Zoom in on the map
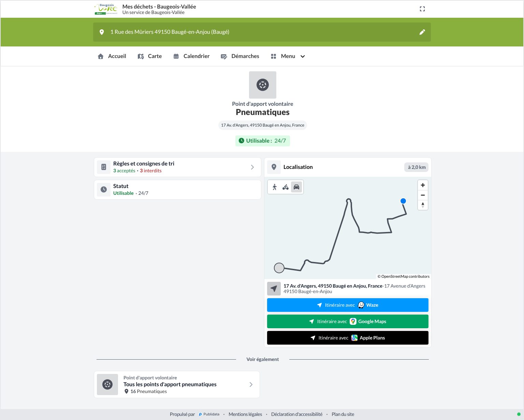The height and width of the screenshot is (420, 524). point(423,185)
